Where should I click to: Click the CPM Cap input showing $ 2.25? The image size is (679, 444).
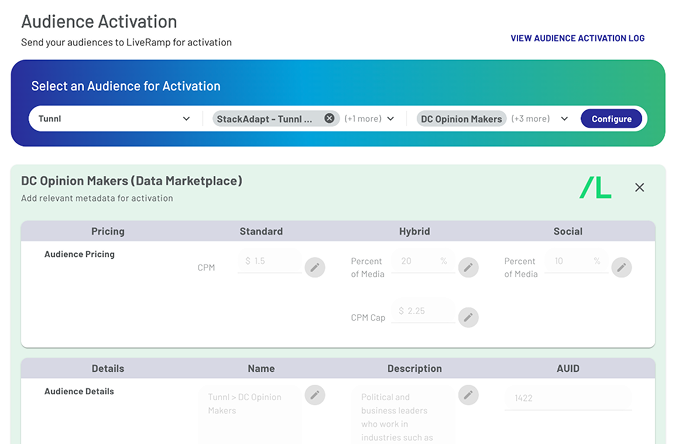[x=423, y=311]
